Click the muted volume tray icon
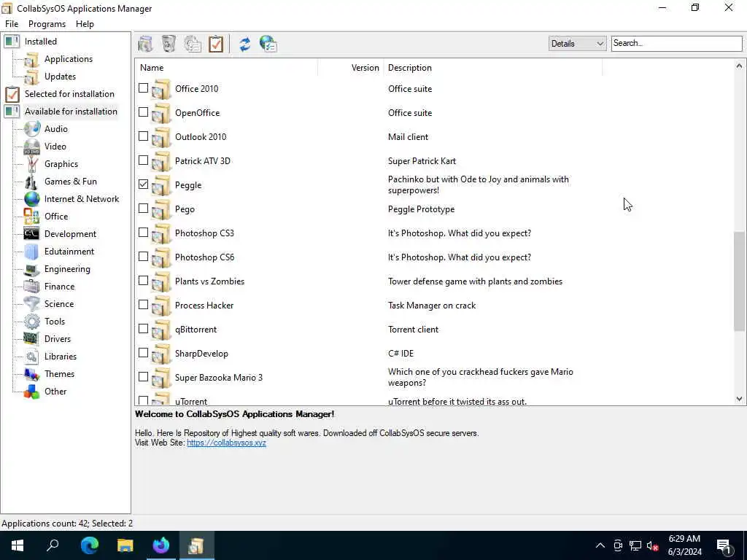Image resolution: width=747 pixels, height=560 pixels. [x=652, y=545]
